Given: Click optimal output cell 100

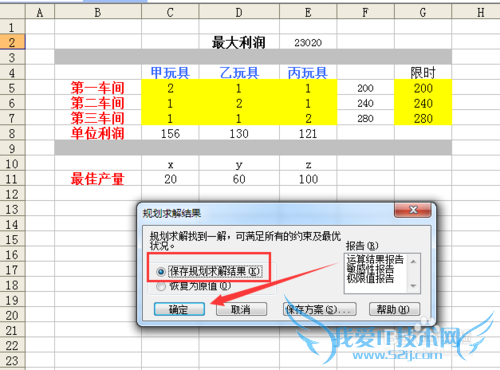Looking at the screenshot, I should 308,179.
